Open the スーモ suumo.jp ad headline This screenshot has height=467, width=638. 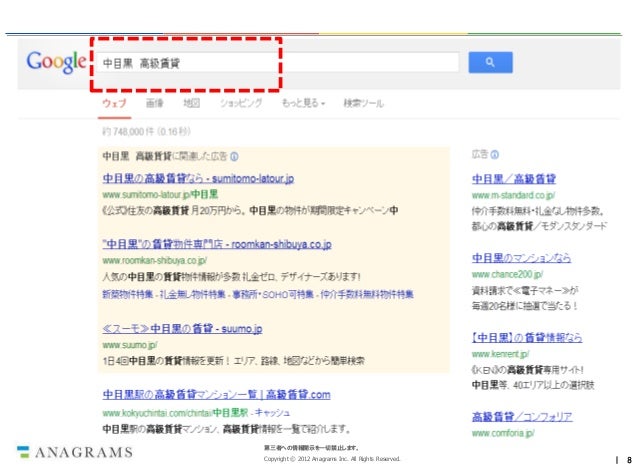click(x=182, y=329)
